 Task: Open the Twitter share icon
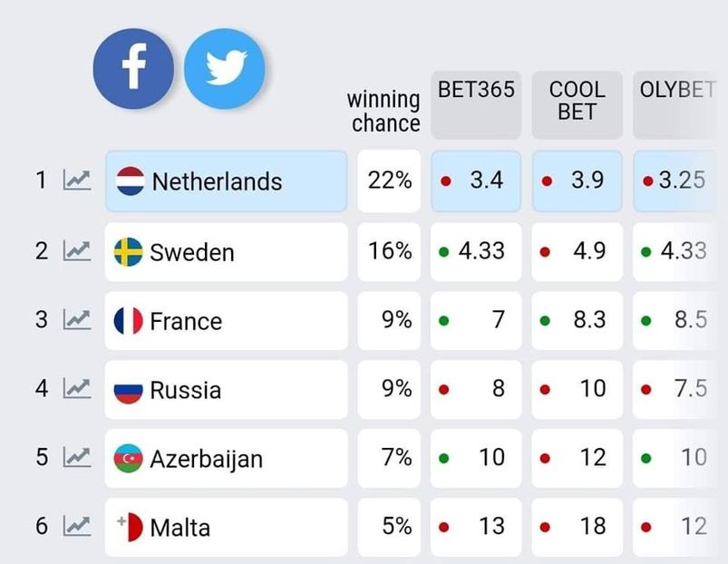[x=225, y=68]
